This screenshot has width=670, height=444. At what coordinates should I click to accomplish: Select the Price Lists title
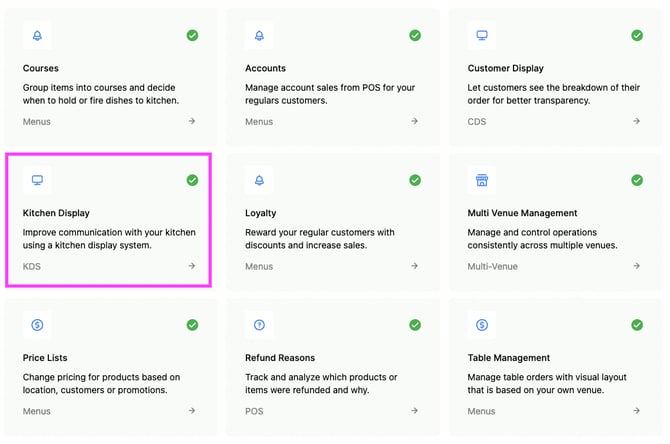click(45, 358)
